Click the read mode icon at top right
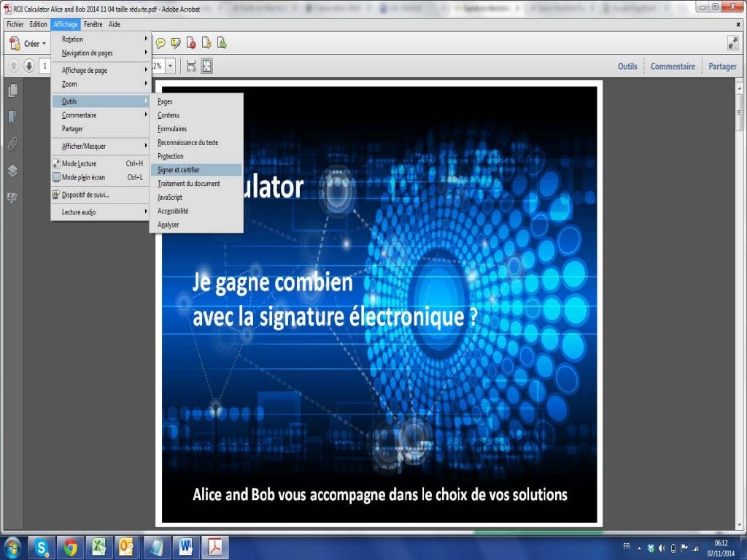747x560 pixels. 732,43
